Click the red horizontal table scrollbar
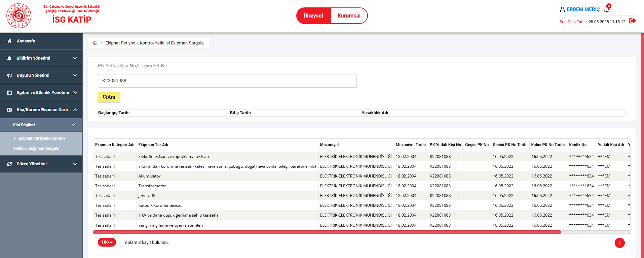 [326, 232]
